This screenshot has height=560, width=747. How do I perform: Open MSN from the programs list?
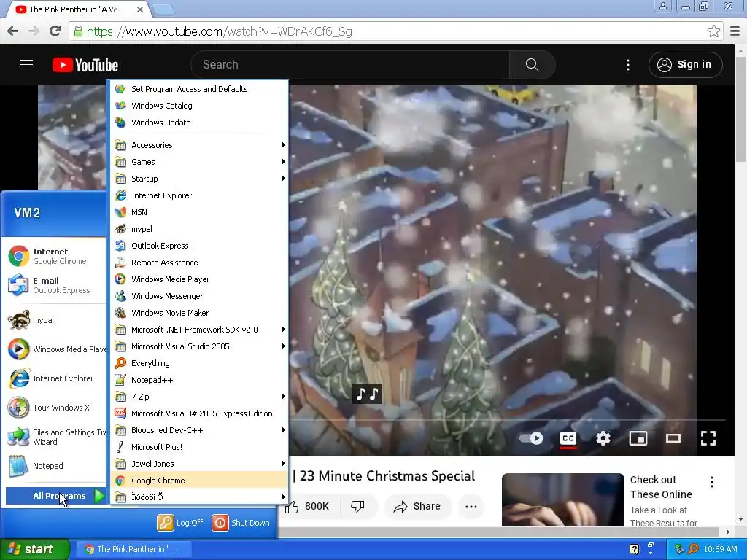pyautogui.click(x=199, y=212)
